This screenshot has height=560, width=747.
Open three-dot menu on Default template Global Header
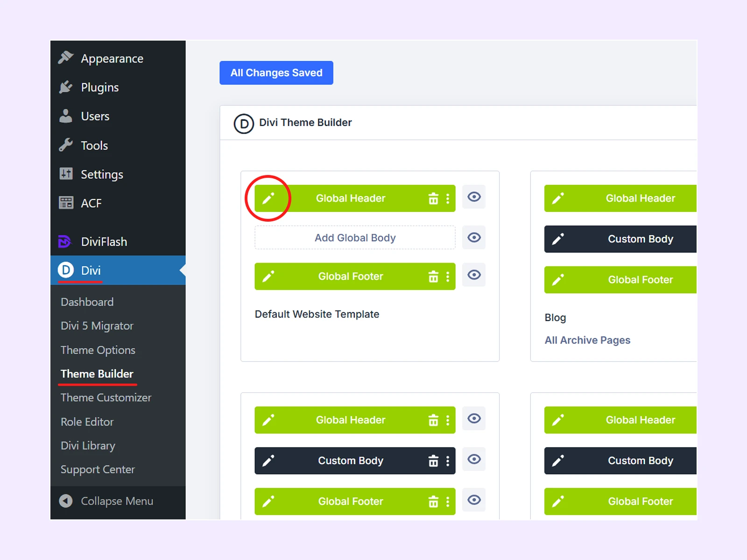pos(448,198)
